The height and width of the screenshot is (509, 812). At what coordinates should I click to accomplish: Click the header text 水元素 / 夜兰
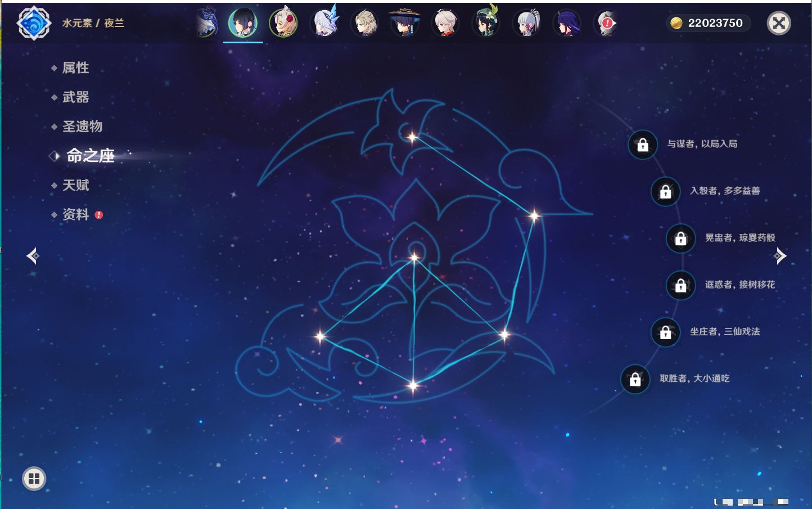[x=93, y=23]
